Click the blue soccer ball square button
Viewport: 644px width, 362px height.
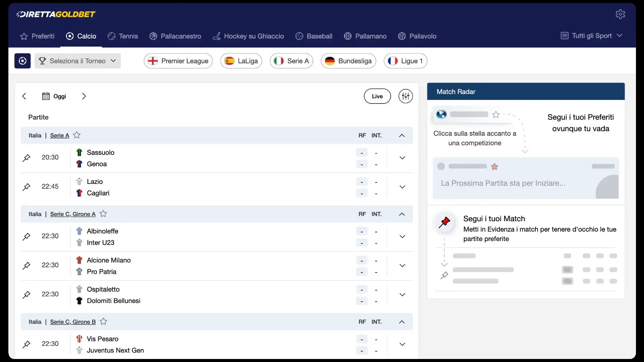tap(22, 61)
